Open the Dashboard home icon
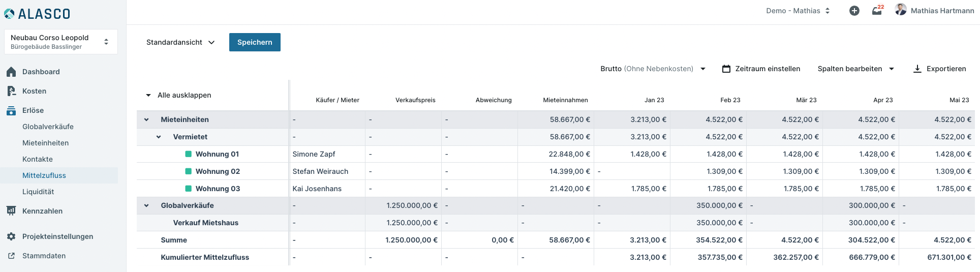Viewport: 980px width, 272px height. pyautogui.click(x=11, y=72)
